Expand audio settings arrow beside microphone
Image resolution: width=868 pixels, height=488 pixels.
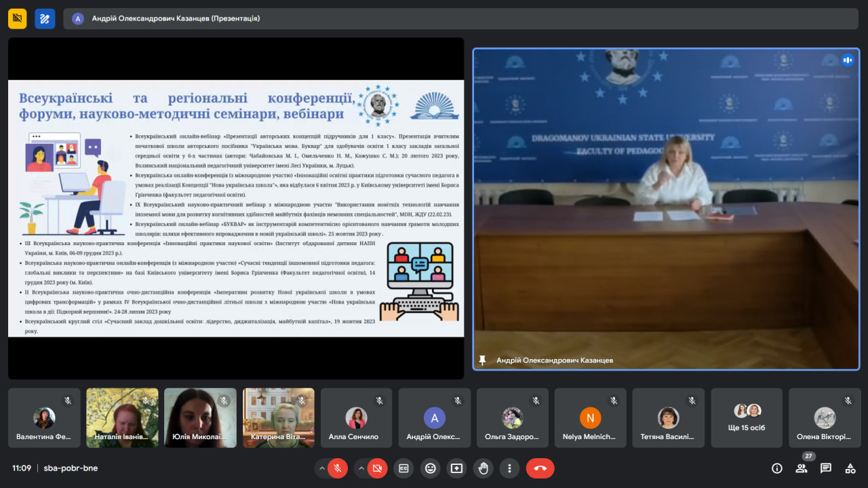pyautogui.click(x=321, y=468)
